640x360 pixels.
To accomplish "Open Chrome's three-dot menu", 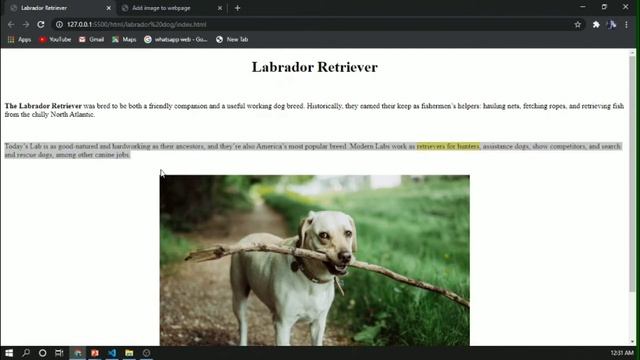I will pyautogui.click(x=626, y=24).
